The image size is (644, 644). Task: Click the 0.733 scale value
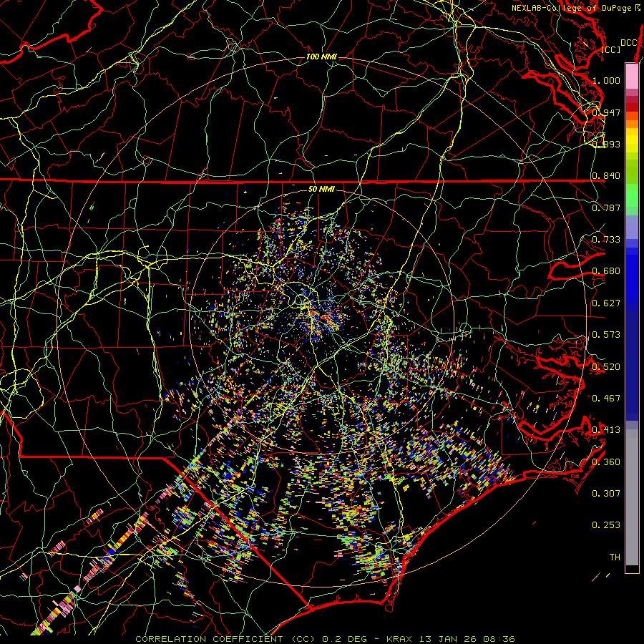pyautogui.click(x=606, y=239)
